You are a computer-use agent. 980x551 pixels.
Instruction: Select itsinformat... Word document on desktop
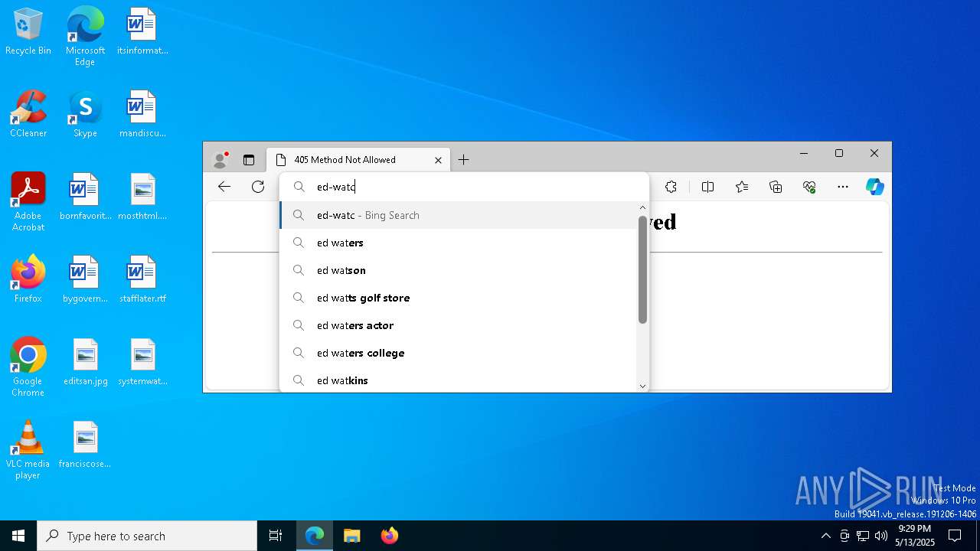(x=142, y=32)
